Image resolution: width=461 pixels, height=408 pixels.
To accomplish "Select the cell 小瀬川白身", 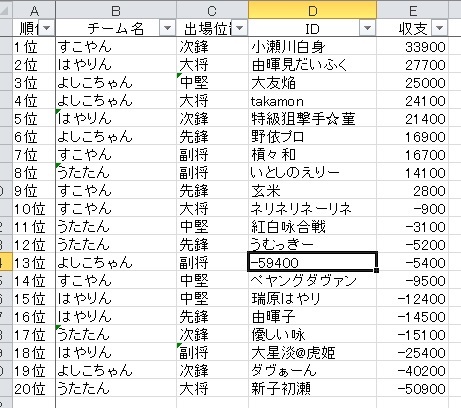I will pos(312,47).
